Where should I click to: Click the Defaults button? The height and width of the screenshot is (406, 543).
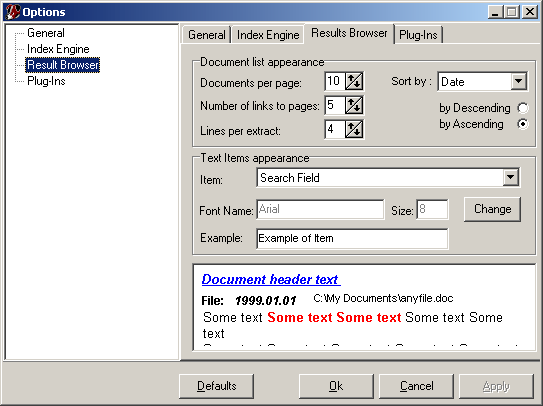coord(216,386)
